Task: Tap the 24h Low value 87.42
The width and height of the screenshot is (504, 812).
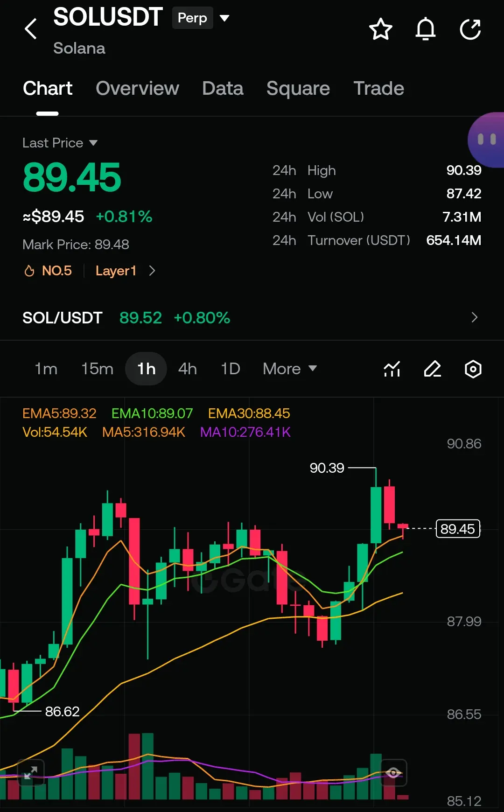Action: click(464, 194)
